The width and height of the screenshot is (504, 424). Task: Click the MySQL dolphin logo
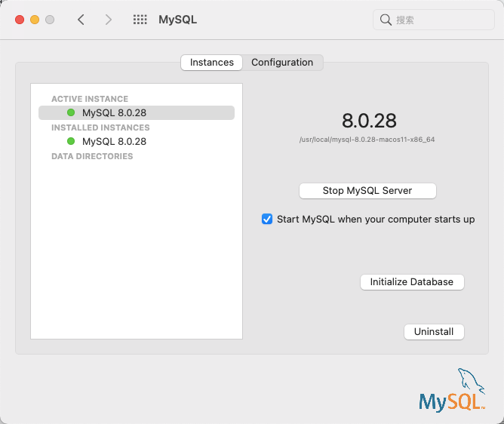[x=452, y=390]
